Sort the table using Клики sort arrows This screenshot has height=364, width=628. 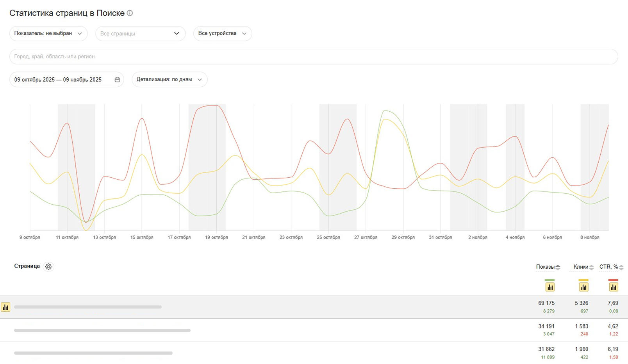[591, 268]
